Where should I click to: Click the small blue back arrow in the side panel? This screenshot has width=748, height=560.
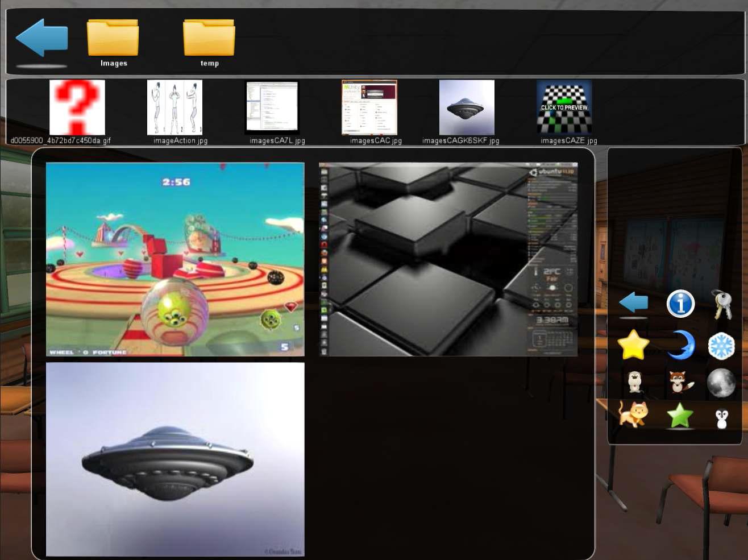[633, 302]
